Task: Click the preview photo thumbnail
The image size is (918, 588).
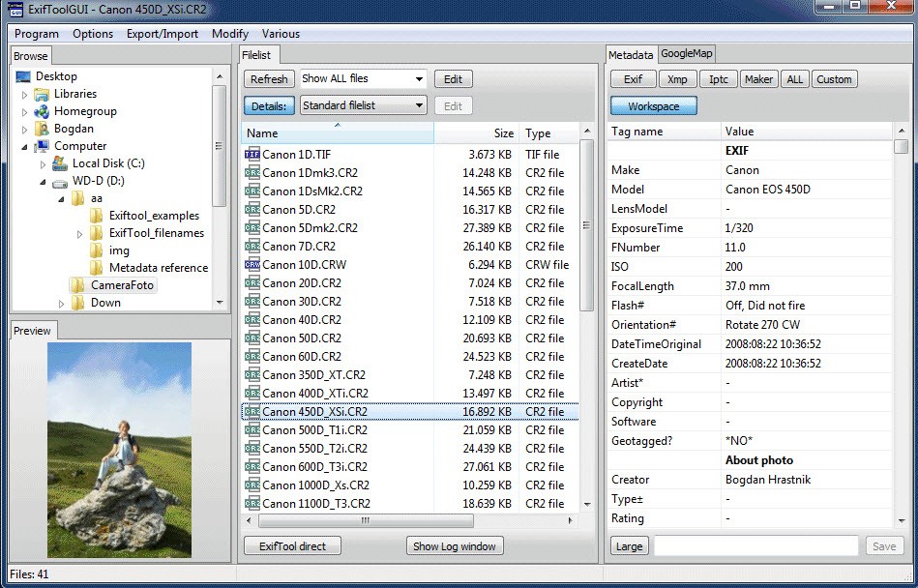Action: point(119,450)
